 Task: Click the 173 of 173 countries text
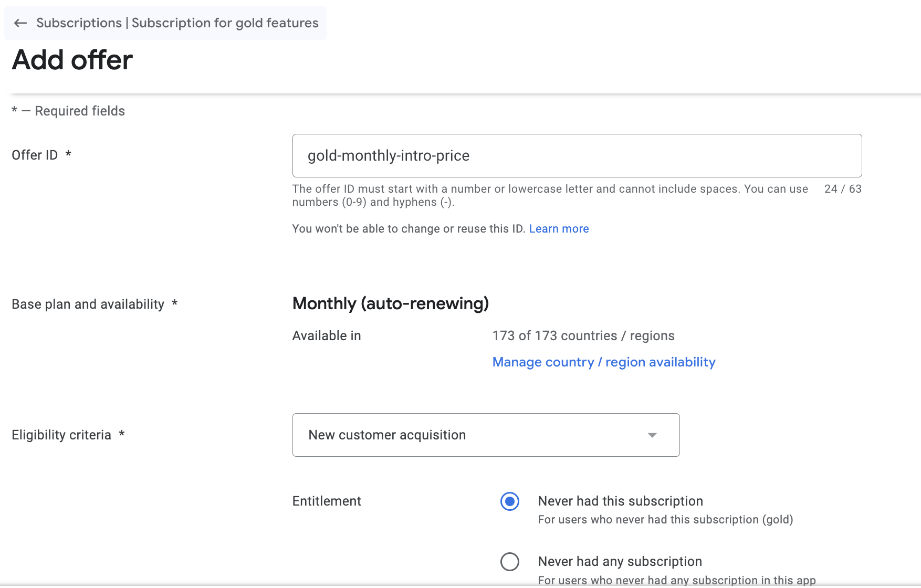point(583,336)
